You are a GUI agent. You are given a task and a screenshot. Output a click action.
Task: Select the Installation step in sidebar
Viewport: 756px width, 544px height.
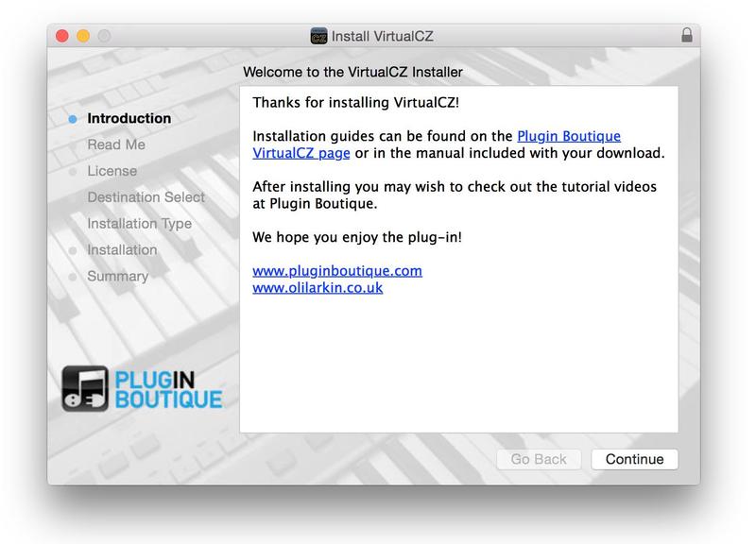coord(122,250)
